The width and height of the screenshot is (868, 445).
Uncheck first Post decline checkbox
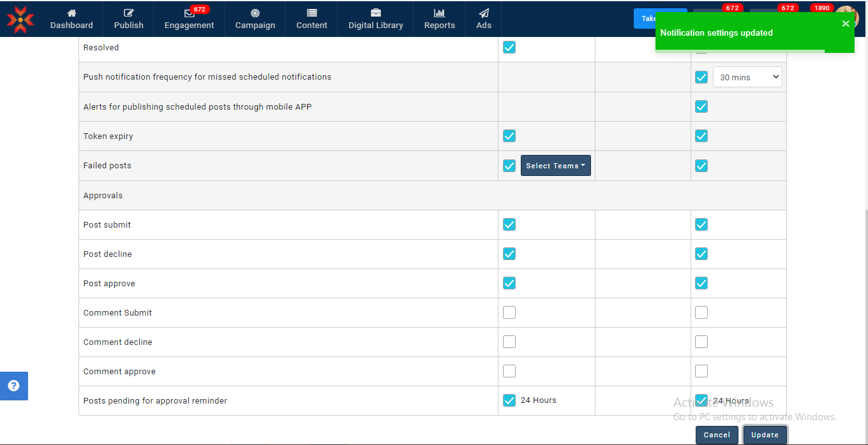click(x=509, y=254)
